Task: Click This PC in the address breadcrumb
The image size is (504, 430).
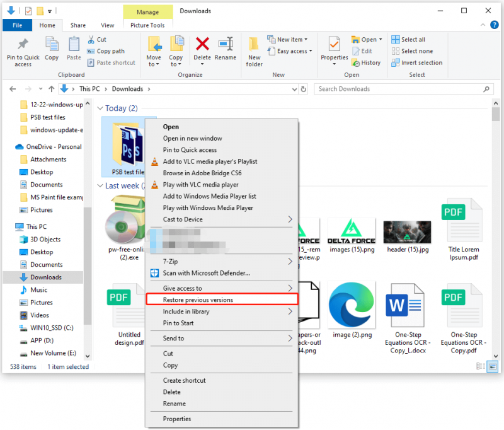Action: (89, 89)
